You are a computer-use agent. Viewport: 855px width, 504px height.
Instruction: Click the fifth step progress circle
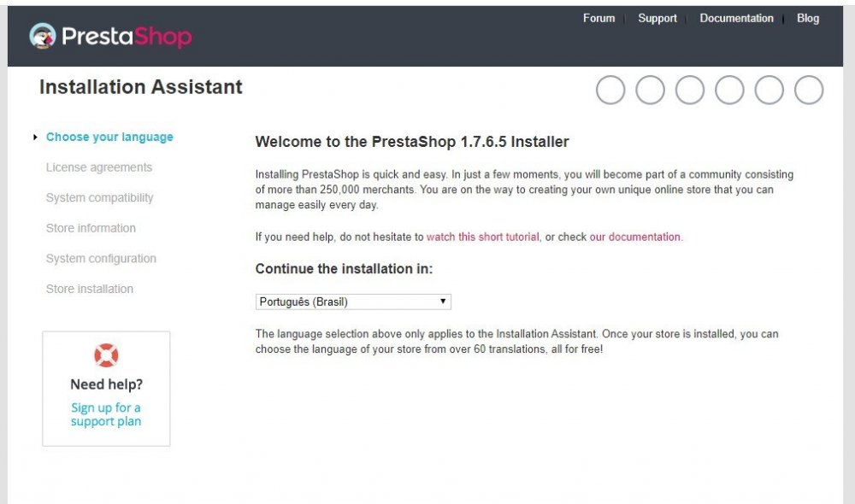(x=769, y=90)
